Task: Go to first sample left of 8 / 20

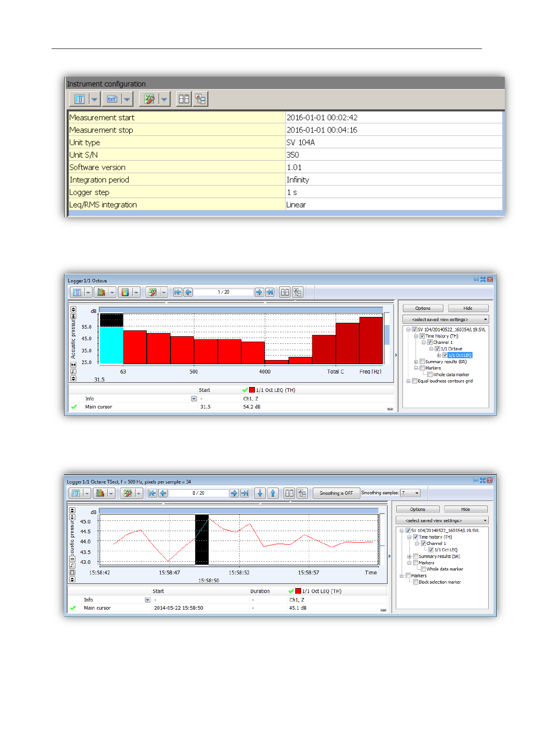Action: [x=153, y=493]
